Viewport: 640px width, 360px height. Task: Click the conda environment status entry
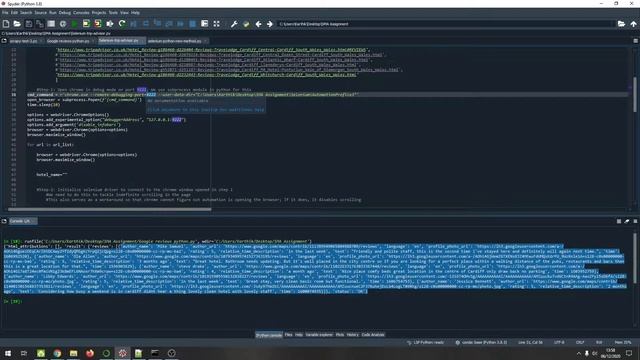(481, 342)
